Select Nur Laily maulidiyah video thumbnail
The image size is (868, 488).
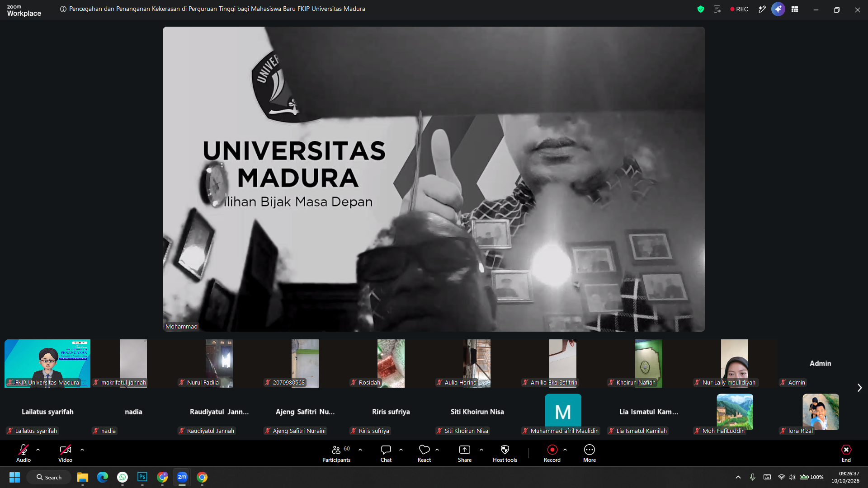coord(735,363)
